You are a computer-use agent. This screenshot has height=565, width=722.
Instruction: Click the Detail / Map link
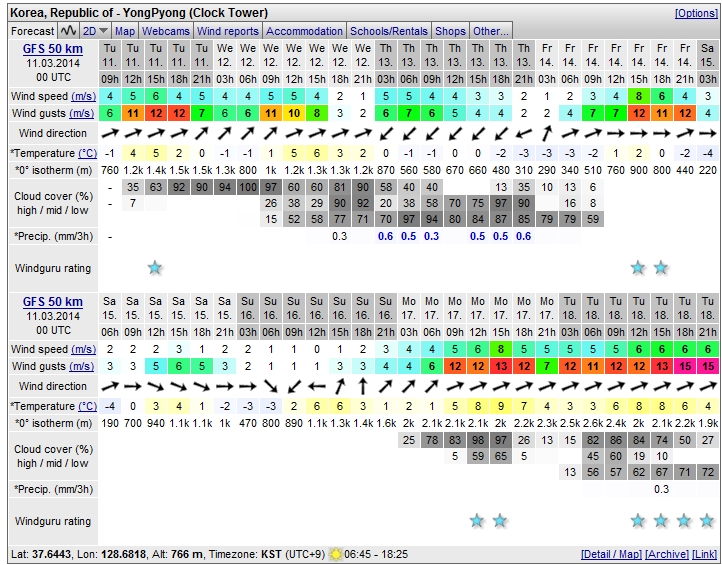point(611,554)
